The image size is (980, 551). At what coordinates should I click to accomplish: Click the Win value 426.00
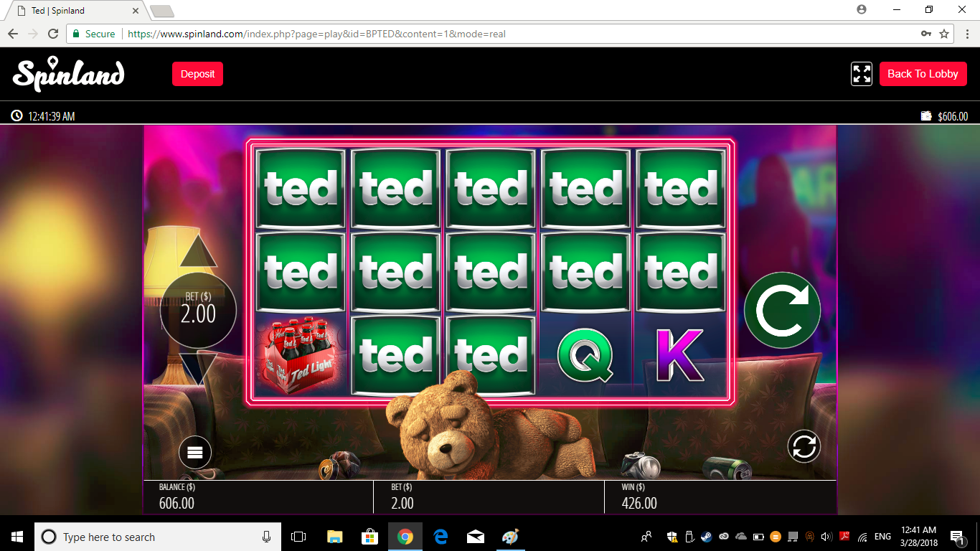click(639, 503)
